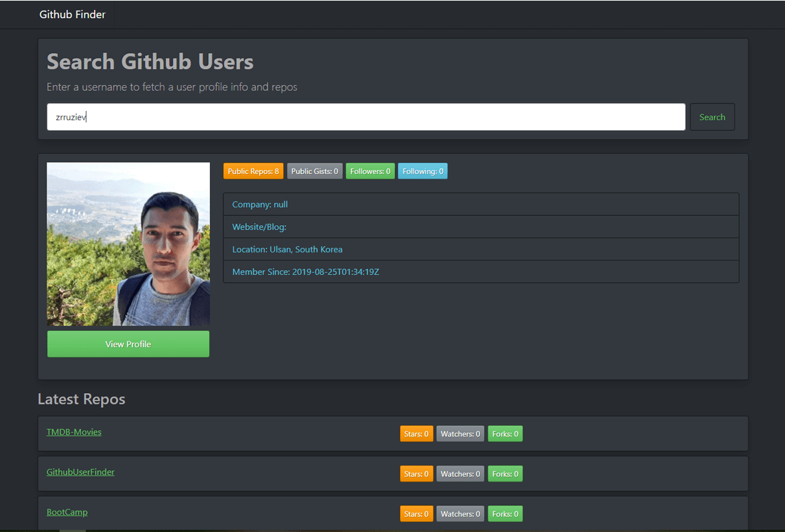Click Stars: 0 badge for BootCamp
The height and width of the screenshot is (532, 785).
pyautogui.click(x=417, y=514)
